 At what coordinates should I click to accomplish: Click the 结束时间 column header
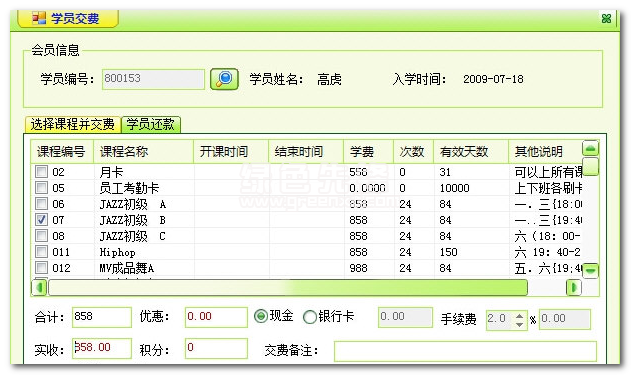306,151
